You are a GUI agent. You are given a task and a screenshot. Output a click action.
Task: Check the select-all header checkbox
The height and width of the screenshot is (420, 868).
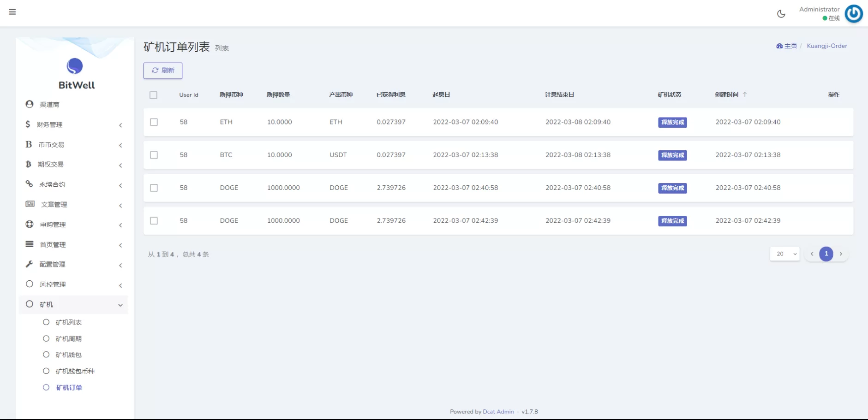154,95
